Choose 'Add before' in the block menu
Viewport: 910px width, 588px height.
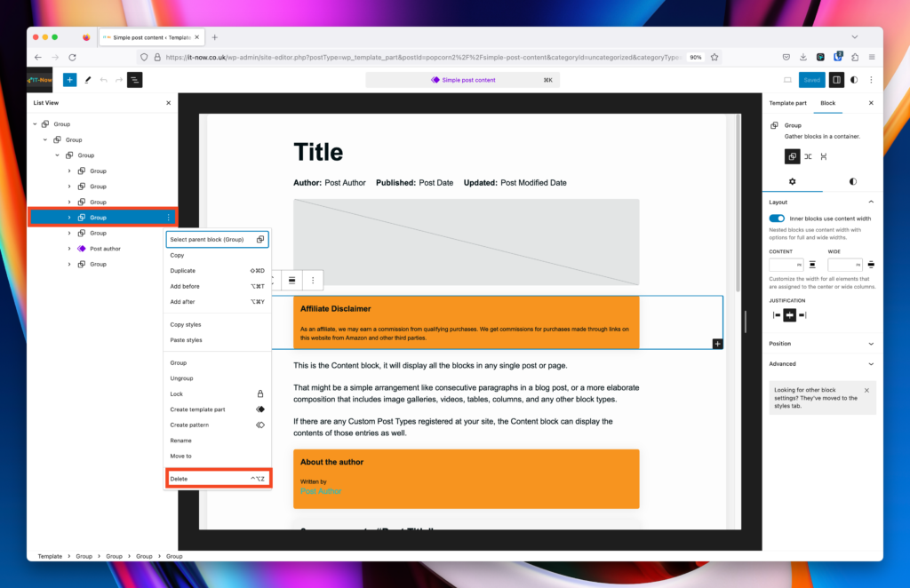217,287
